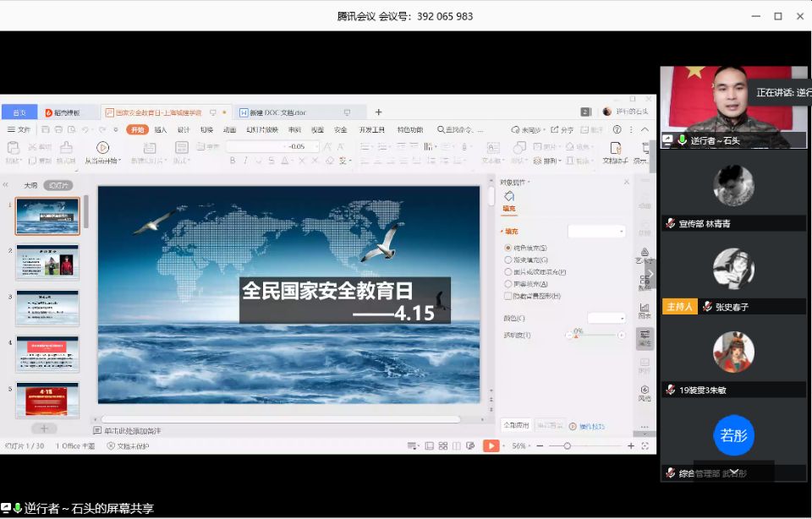The image size is (812, 519).
Task: Click the zoom in plus icon
Action: (x=631, y=446)
